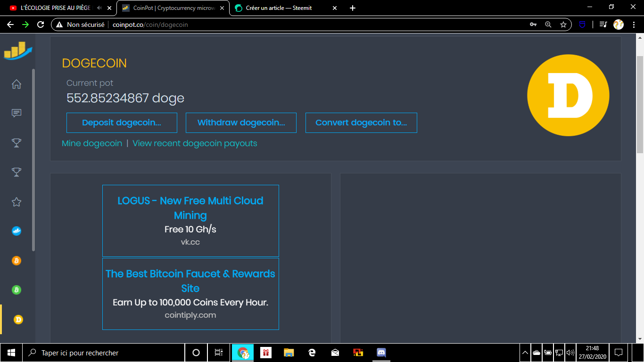Close the YouTube tab
644x362 pixels.
click(109, 8)
